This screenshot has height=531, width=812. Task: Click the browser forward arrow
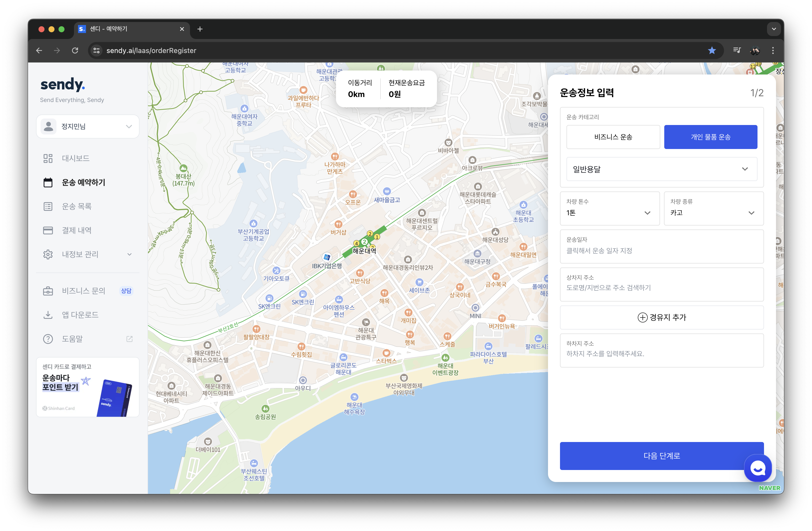(x=57, y=50)
